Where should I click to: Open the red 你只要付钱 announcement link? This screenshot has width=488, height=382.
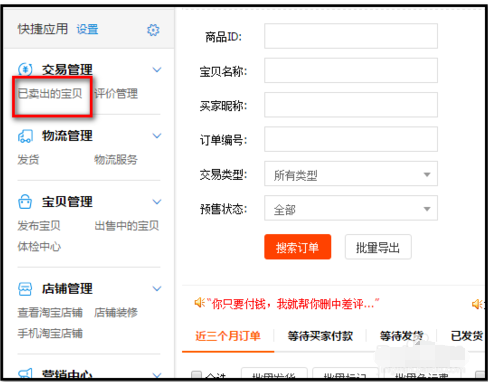[x=293, y=304]
